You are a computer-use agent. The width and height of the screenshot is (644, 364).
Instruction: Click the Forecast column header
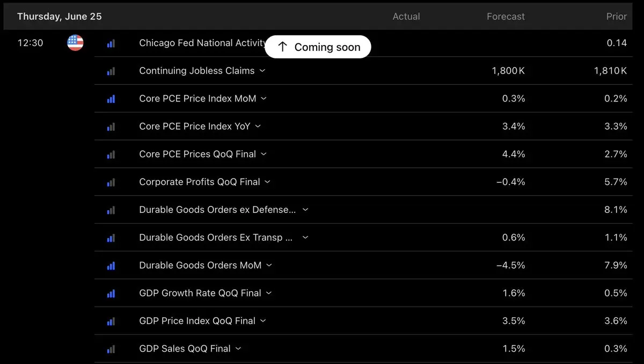point(506,17)
